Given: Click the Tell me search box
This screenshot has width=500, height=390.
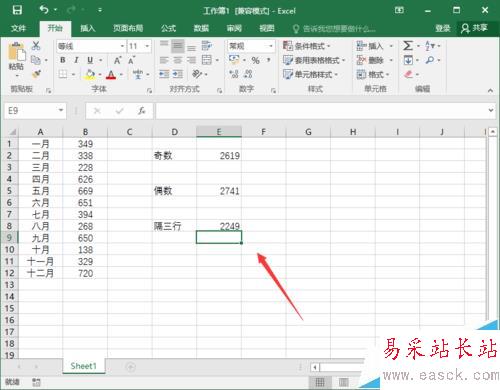Looking at the screenshot, I should click(334, 29).
